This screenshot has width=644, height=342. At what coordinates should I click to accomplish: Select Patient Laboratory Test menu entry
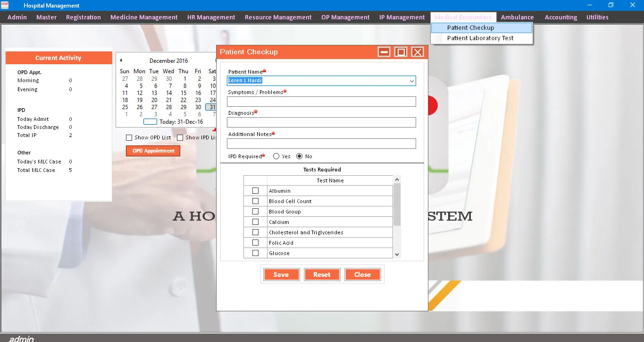(x=480, y=38)
